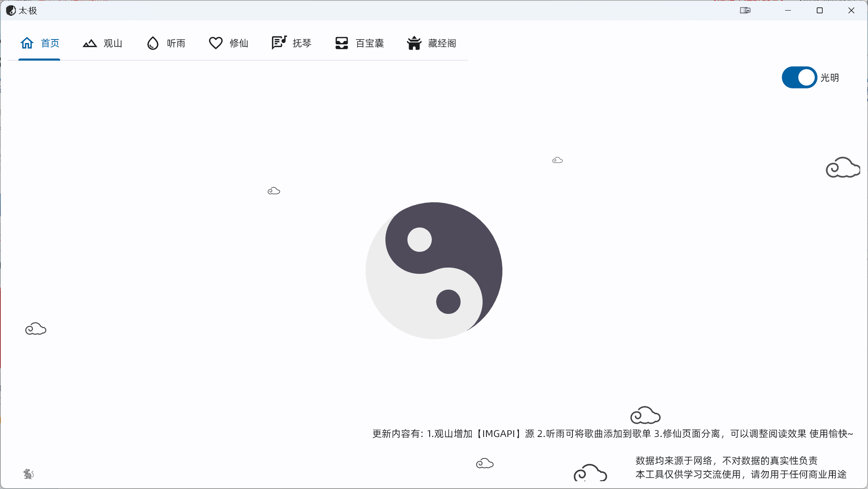Toggle the 光明 light theme switch

click(799, 77)
